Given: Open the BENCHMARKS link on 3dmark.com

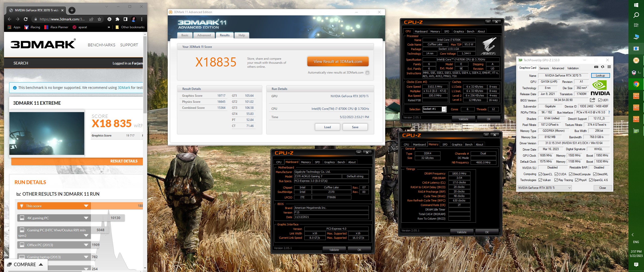Looking at the screenshot, I should (x=101, y=45).
